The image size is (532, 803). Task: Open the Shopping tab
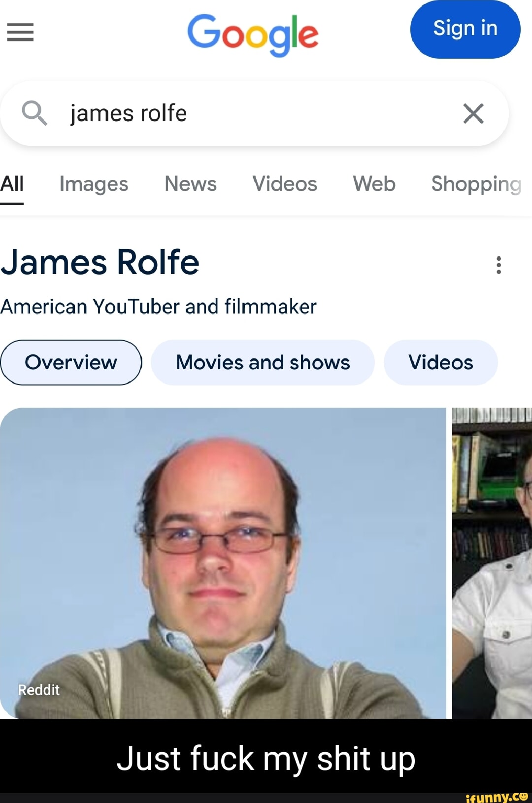(476, 184)
